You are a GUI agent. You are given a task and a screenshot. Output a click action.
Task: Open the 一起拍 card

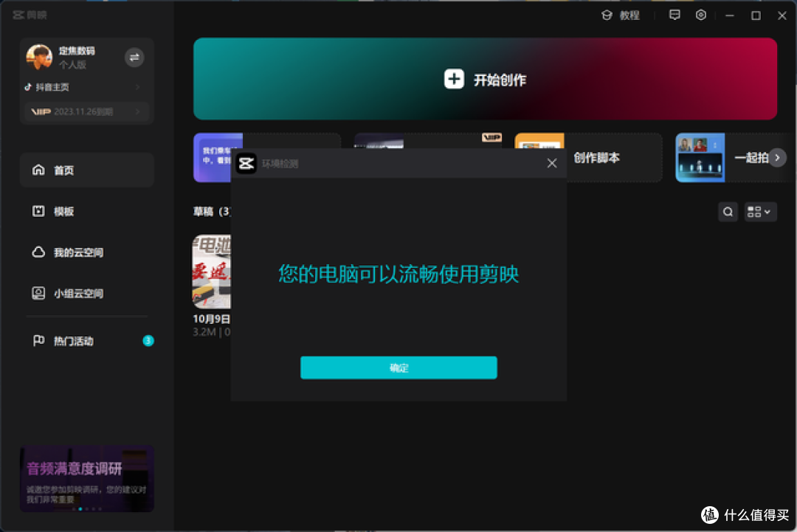(x=732, y=157)
